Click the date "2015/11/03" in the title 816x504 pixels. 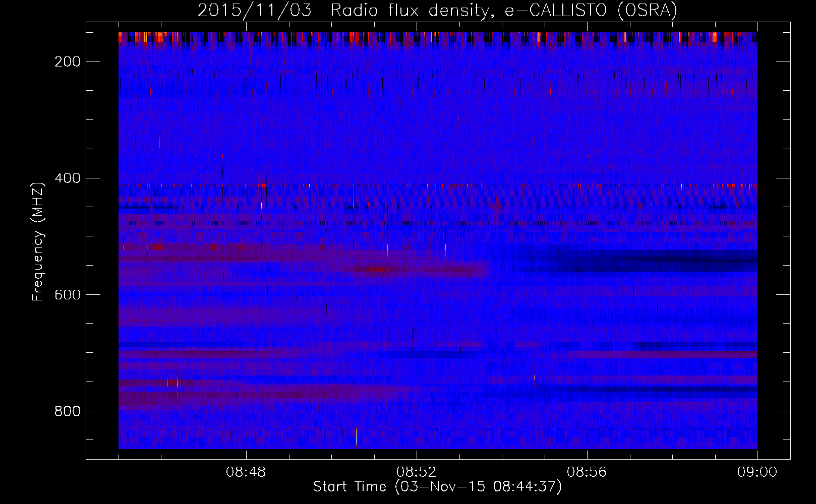(x=255, y=11)
